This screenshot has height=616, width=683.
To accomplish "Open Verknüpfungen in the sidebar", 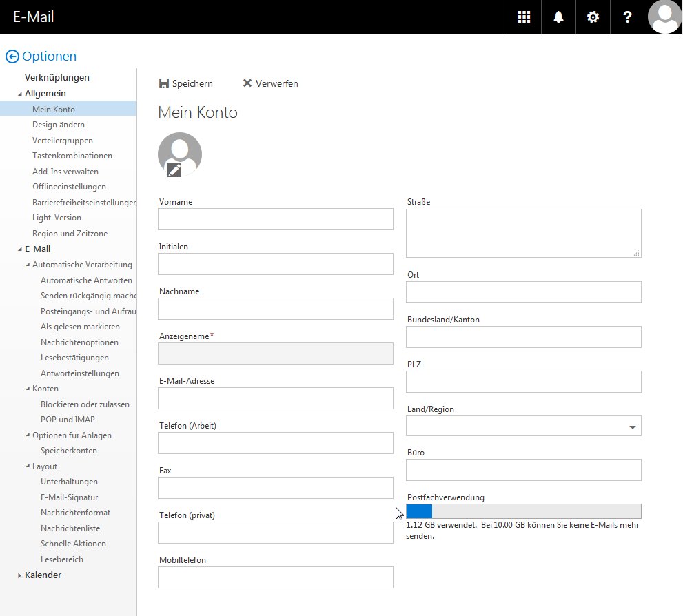I will pos(57,77).
